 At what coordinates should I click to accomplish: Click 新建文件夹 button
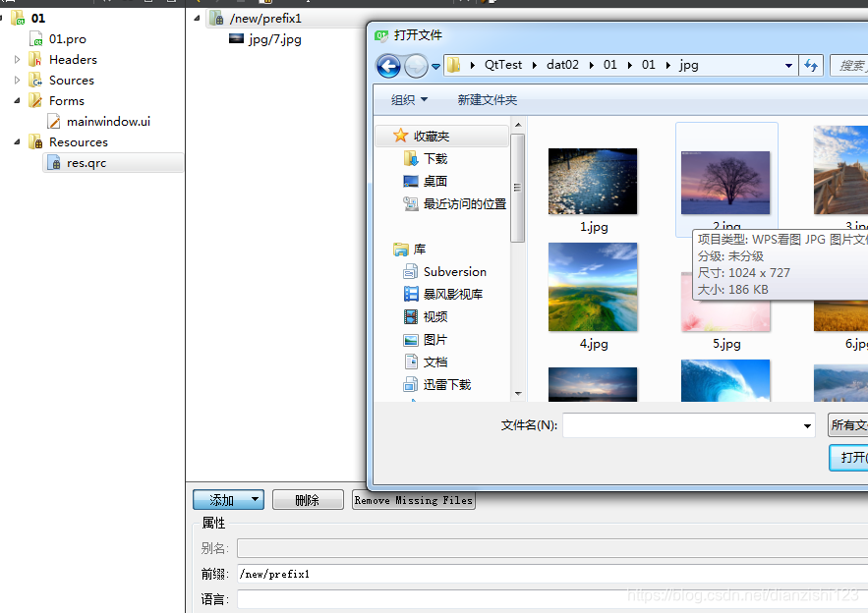click(x=488, y=99)
